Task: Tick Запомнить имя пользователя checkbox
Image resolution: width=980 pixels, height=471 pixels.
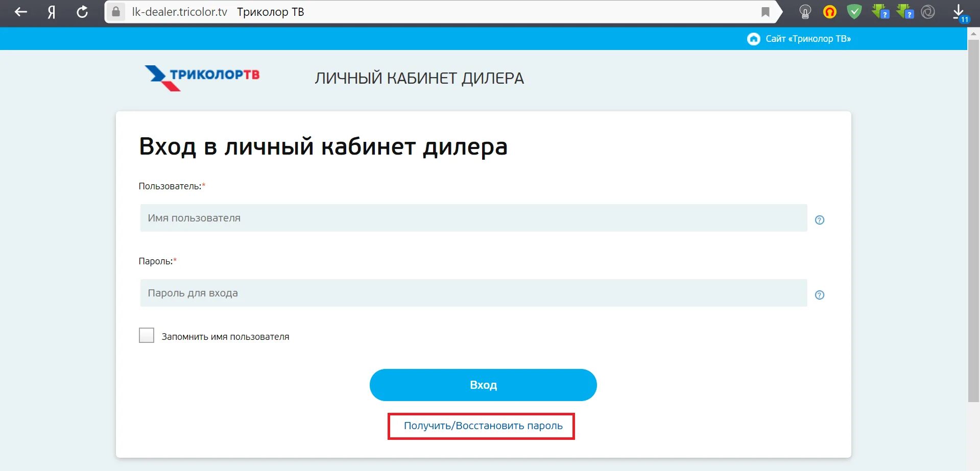Action: [147, 335]
